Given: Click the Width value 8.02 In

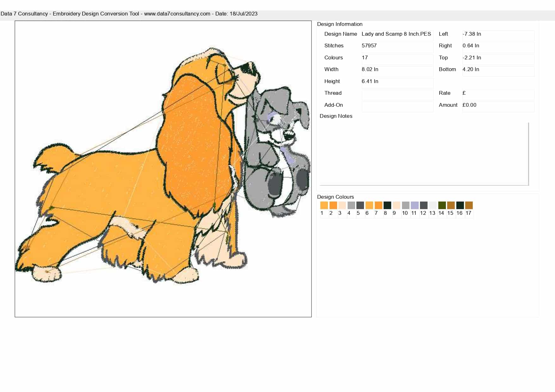Looking at the screenshot, I should point(397,71).
